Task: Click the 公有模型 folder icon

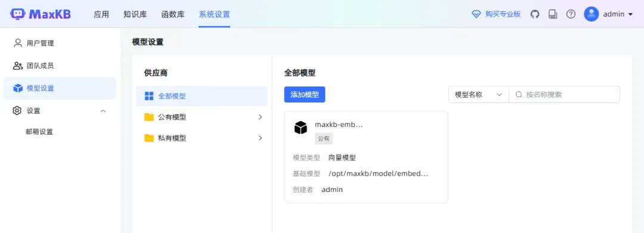Action: (149, 117)
